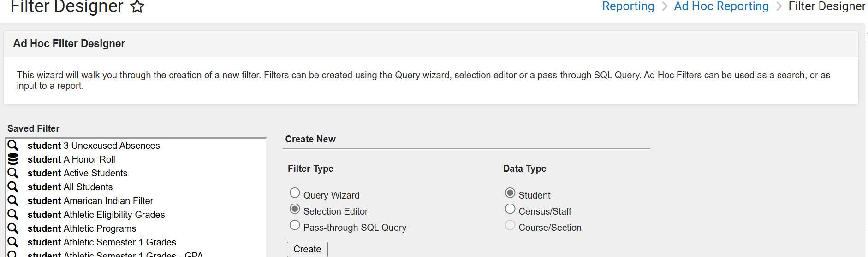Click magnifier icon beside All Students filter
Image resolution: width=868 pixels, height=257 pixels.
coord(13,187)
